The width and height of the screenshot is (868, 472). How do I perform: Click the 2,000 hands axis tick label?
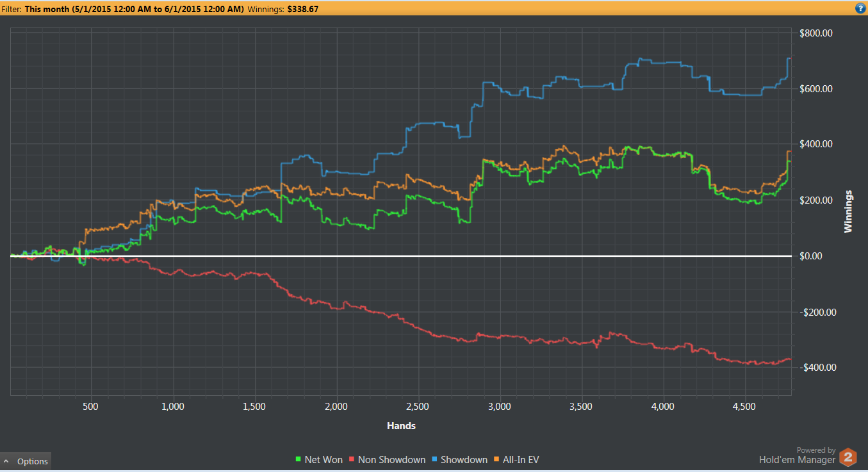(x=336, y=406)
